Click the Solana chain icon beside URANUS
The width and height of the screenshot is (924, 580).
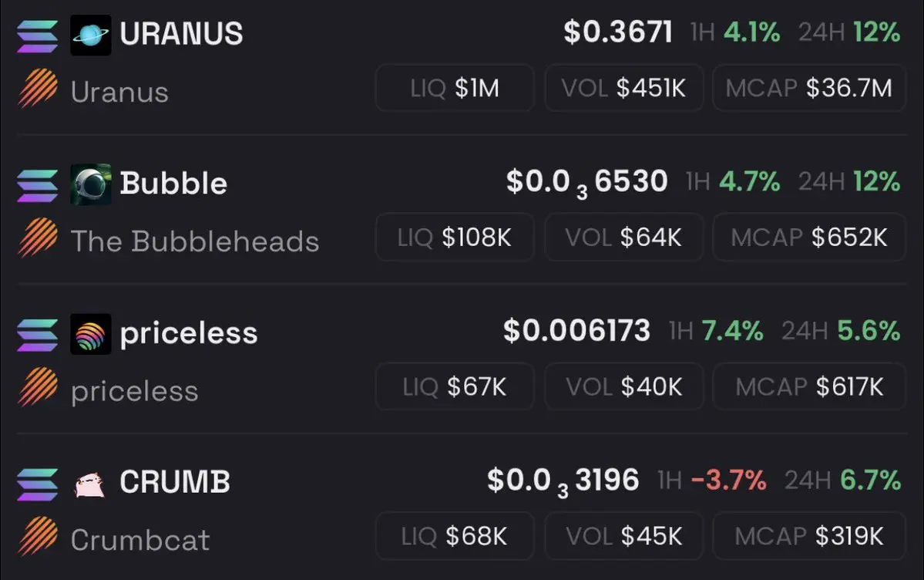[38, 36]
